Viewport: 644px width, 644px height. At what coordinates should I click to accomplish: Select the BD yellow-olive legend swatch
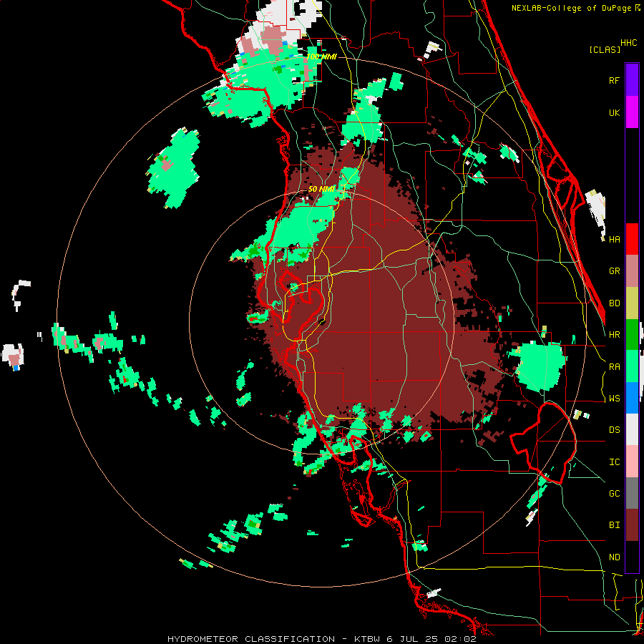(x=632, y=303)
